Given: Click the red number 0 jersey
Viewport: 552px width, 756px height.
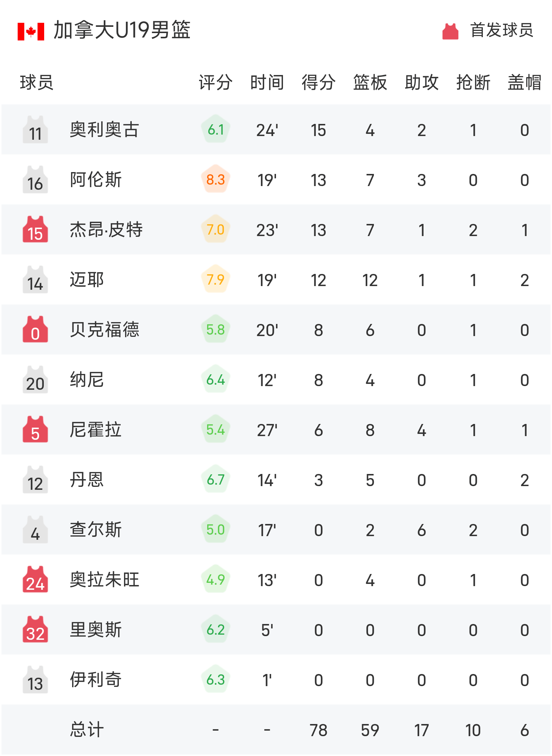Looking at the screenshot, I should (35, 330).
